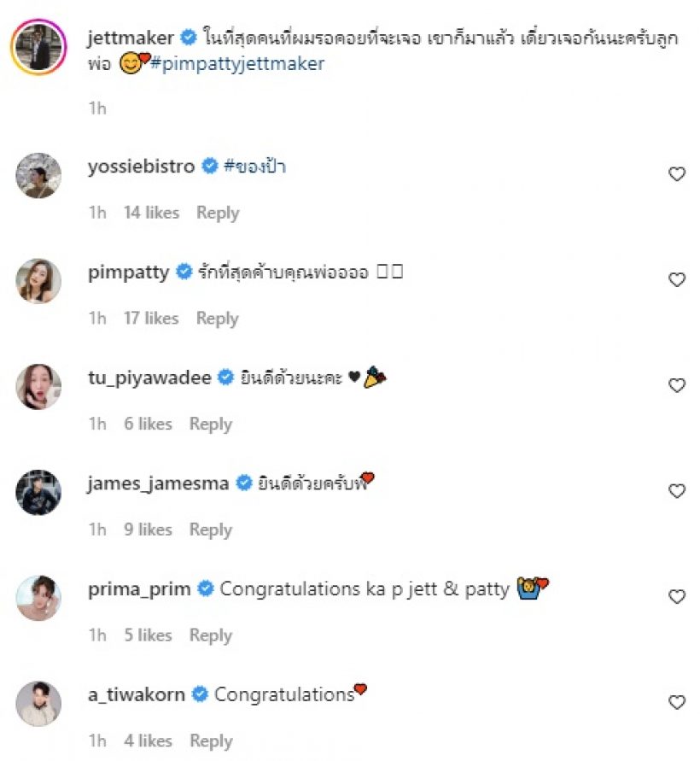View 9 likes on james_jamesma's comment
The width and height of the screenshot is (700, 761).
[x=148, y=530]
